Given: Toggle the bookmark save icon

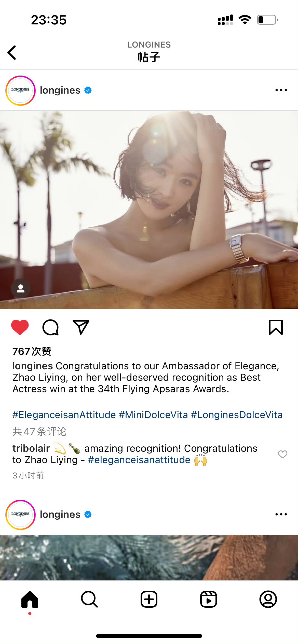Looking at the screenshot, I should [276, 327].
